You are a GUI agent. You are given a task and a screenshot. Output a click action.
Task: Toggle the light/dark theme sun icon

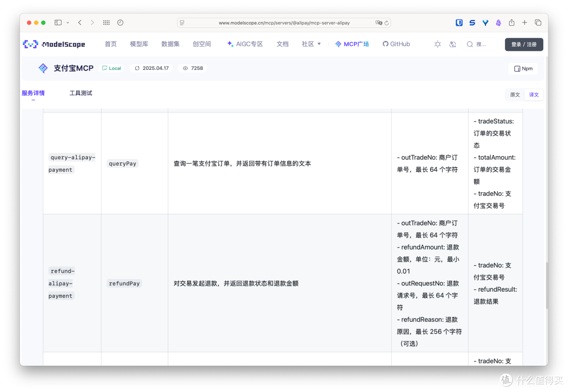pos(438,44)
